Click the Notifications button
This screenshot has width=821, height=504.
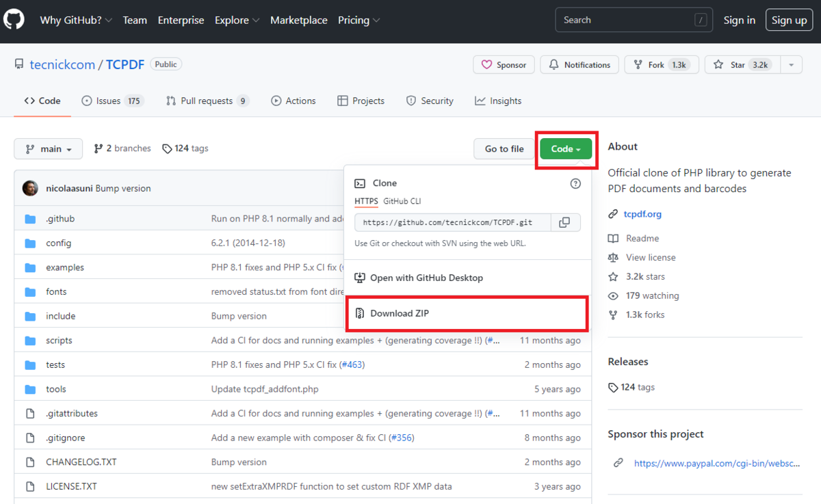pyautogui.click(x=579, y=65)
